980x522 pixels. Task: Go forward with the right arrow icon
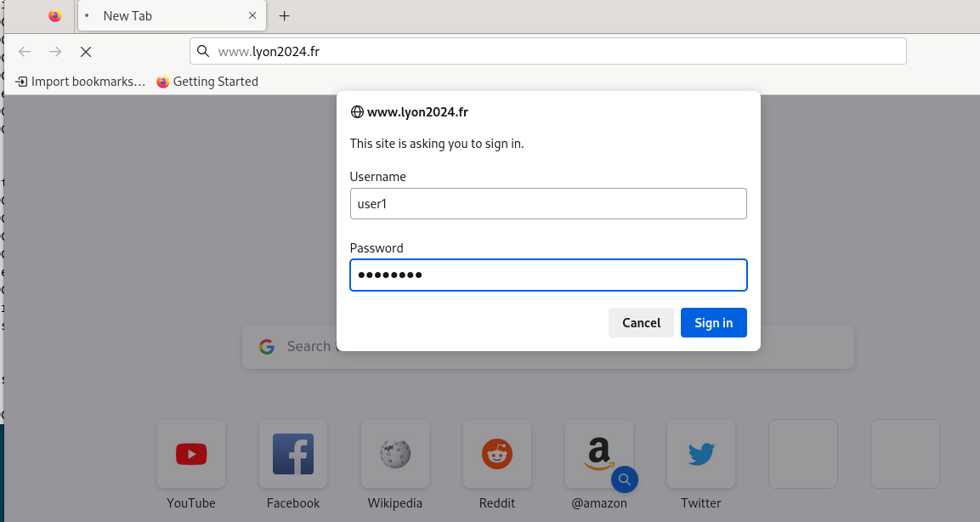(x=55, y=52)
